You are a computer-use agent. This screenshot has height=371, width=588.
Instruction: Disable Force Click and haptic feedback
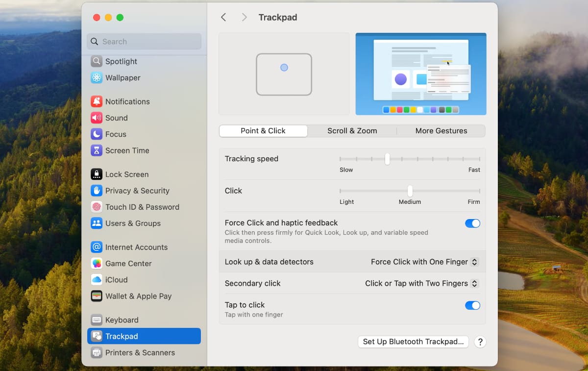click(x=472, y=223)
